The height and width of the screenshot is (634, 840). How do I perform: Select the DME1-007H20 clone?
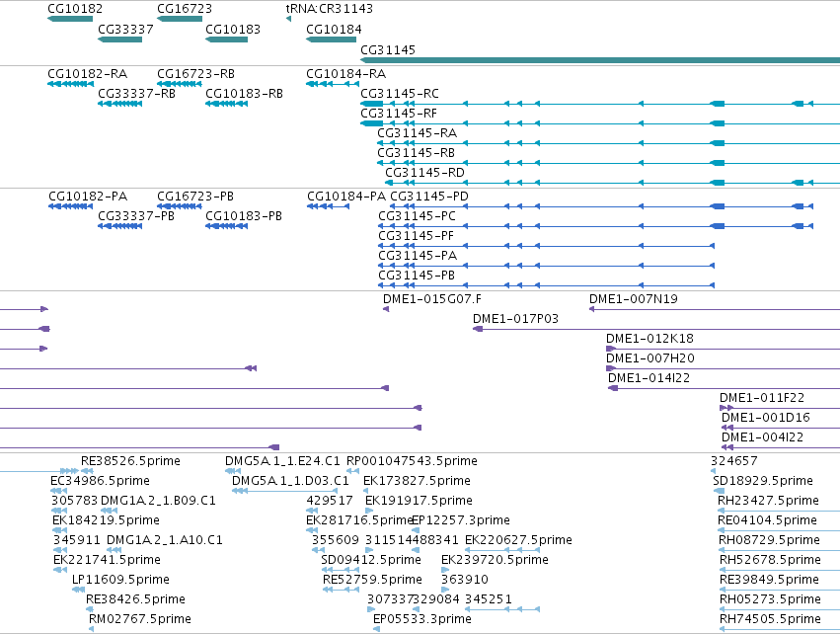coord(724,368)
